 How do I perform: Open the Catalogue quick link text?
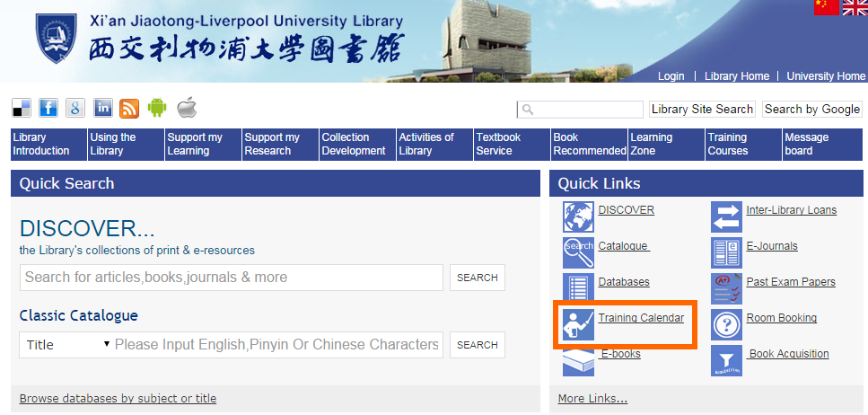(624, 246)
